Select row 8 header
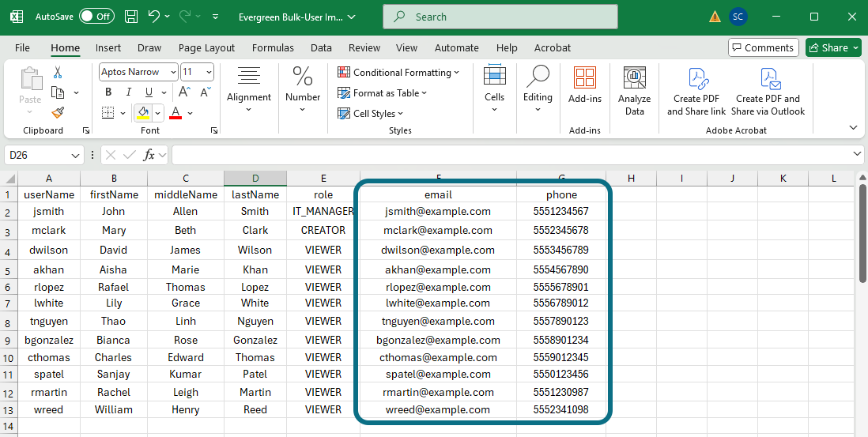The height and width of the screenshot is (437, 868). 8,322
